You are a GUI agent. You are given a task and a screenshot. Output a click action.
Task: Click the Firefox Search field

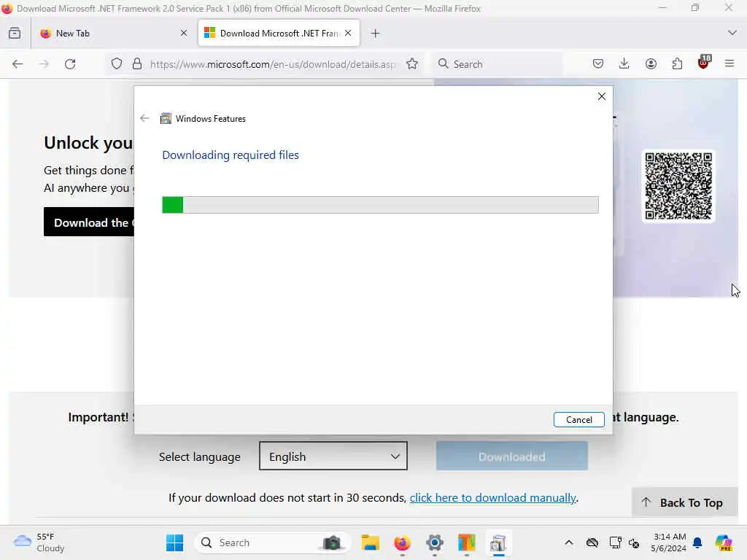(x=498, y=64)
